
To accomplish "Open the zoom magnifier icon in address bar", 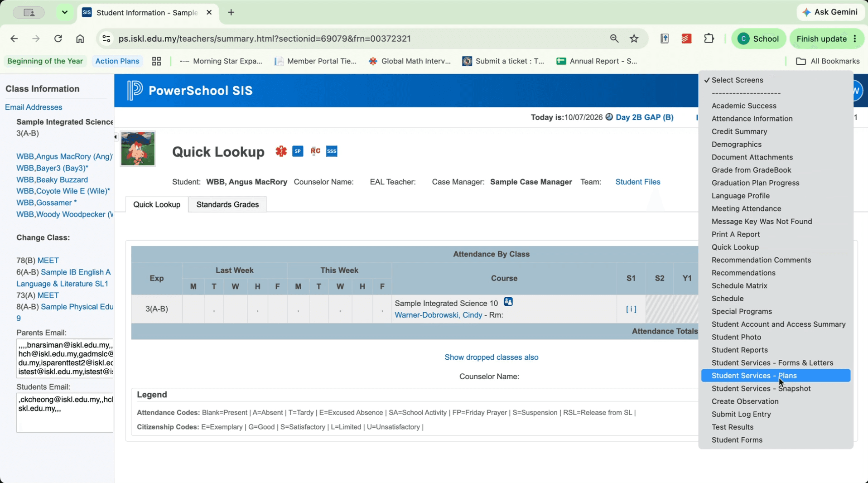I will tap(614, 39).
